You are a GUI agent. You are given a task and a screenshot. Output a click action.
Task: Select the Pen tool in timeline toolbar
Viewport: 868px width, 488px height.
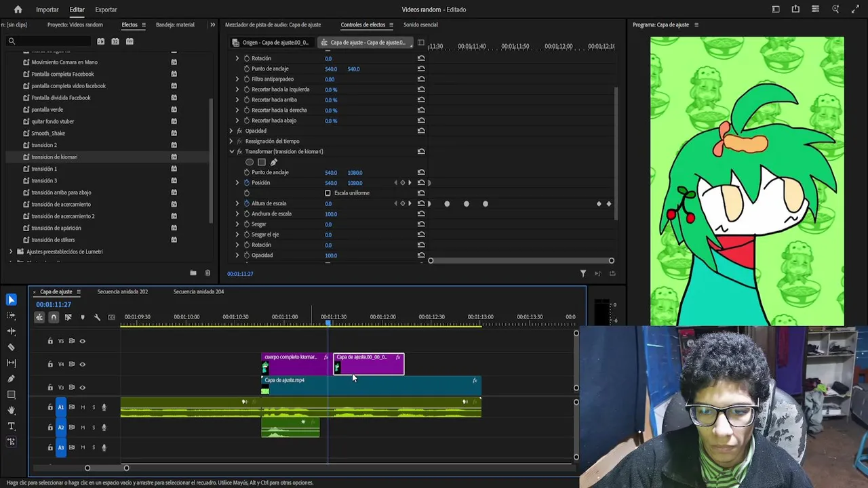click(x=12, y=379)
